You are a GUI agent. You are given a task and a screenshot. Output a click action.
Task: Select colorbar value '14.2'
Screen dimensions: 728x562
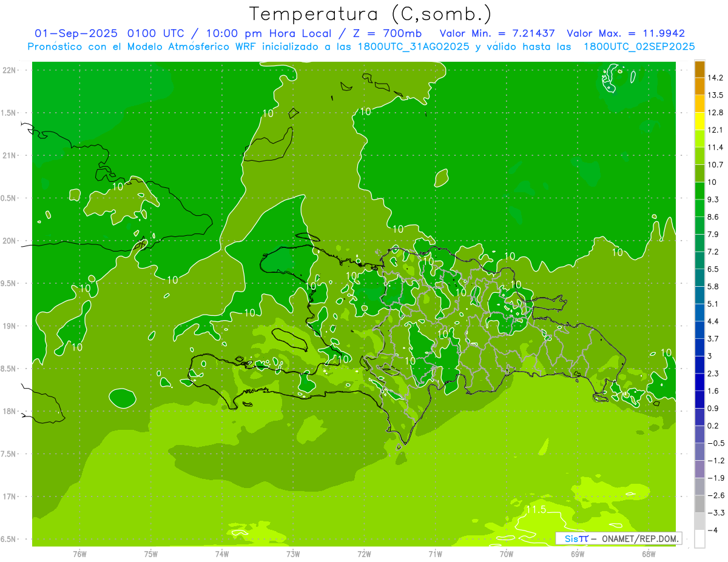[715, 78]
